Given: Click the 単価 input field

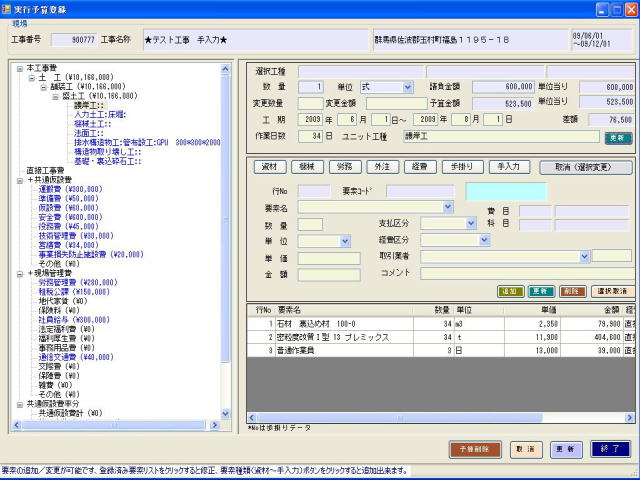Looking at the screenshot, I should pos(329,258).
